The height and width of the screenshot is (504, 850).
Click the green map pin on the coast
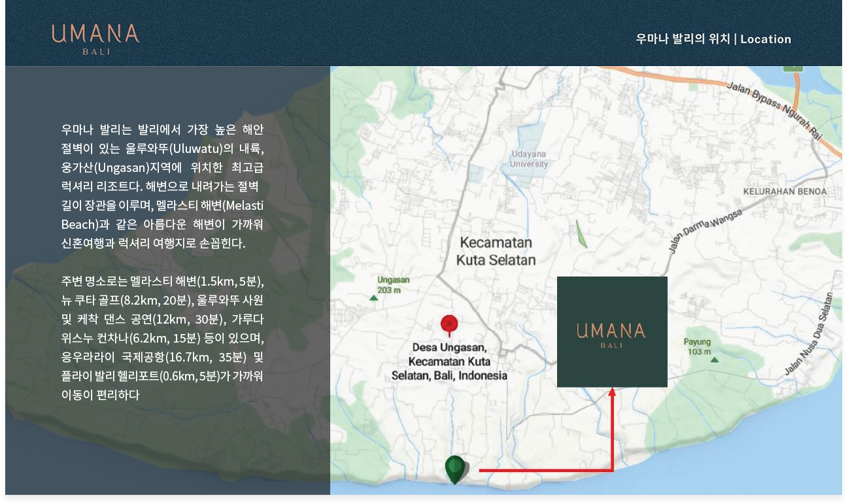(x=455, y=470)
